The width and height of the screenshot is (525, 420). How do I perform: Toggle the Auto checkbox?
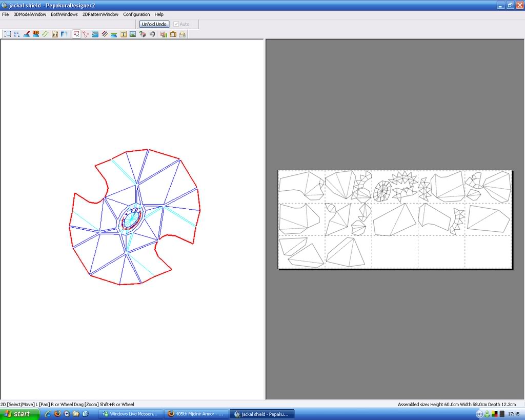pos(176,24)
